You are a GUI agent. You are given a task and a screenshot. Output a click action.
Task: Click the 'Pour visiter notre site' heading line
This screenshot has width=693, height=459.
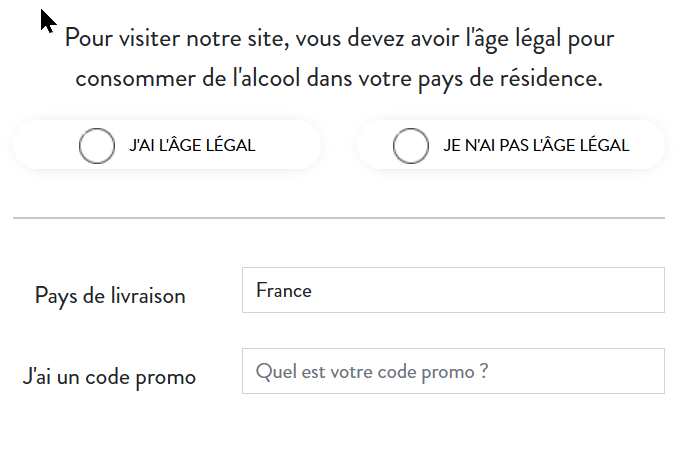coord(339,39)
